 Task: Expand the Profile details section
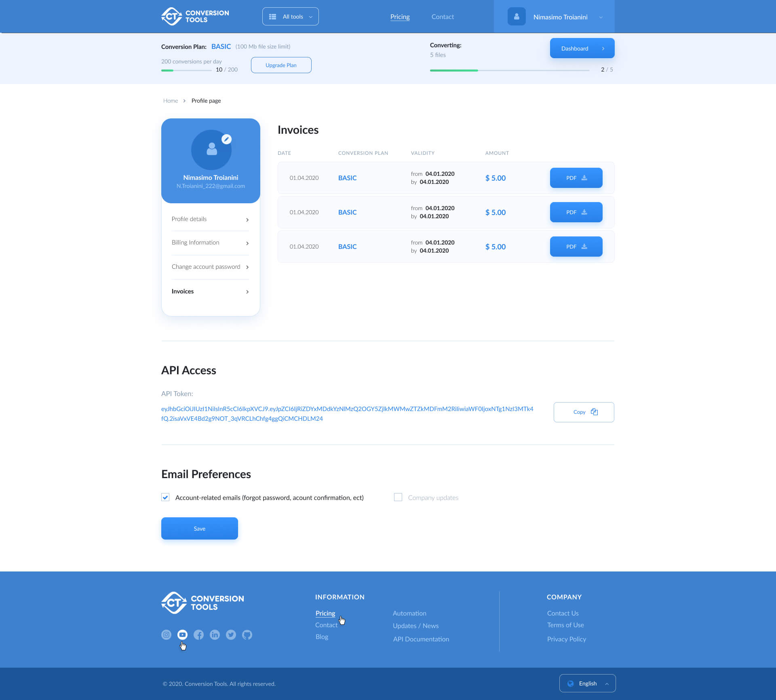(210, 218)
